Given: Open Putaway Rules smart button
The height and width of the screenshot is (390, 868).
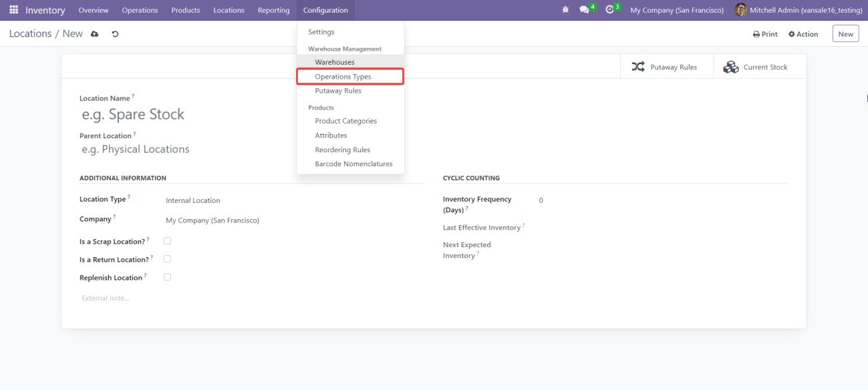Looking at the screenshot, I should 664,67.
